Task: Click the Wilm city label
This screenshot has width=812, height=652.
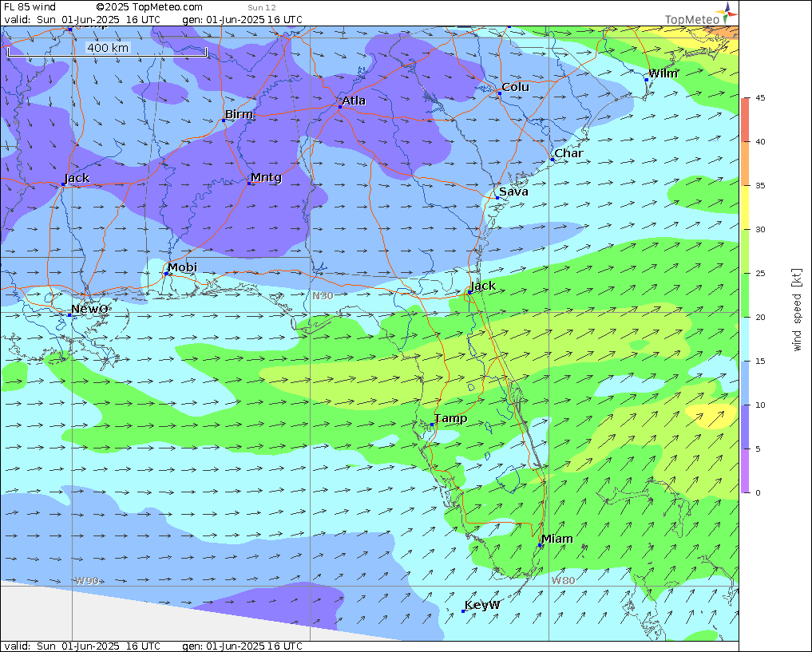Action: pos(663,73)
